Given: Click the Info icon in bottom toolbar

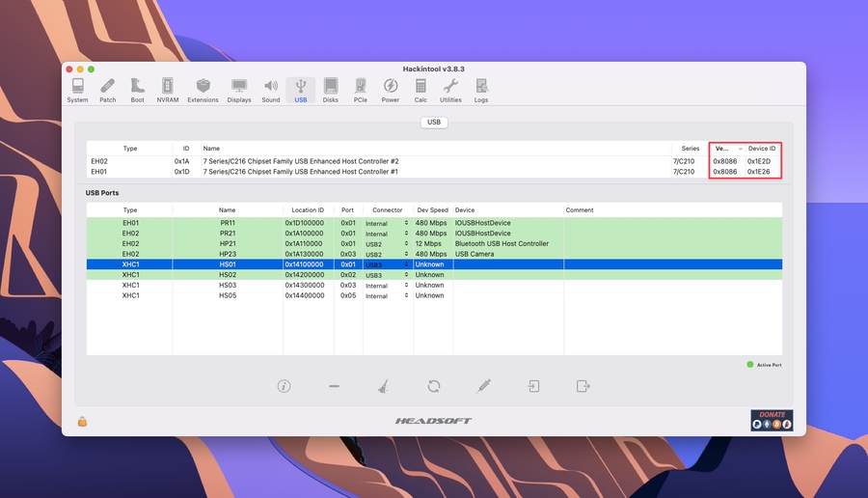Looking at the screenshot, I should tap(284, 386).
